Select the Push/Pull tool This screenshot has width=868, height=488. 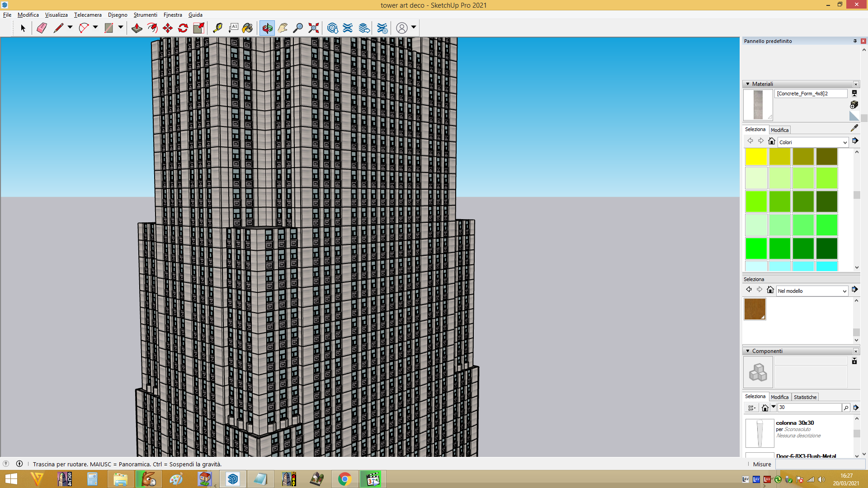pyautogui.click(x=137, y=28)
